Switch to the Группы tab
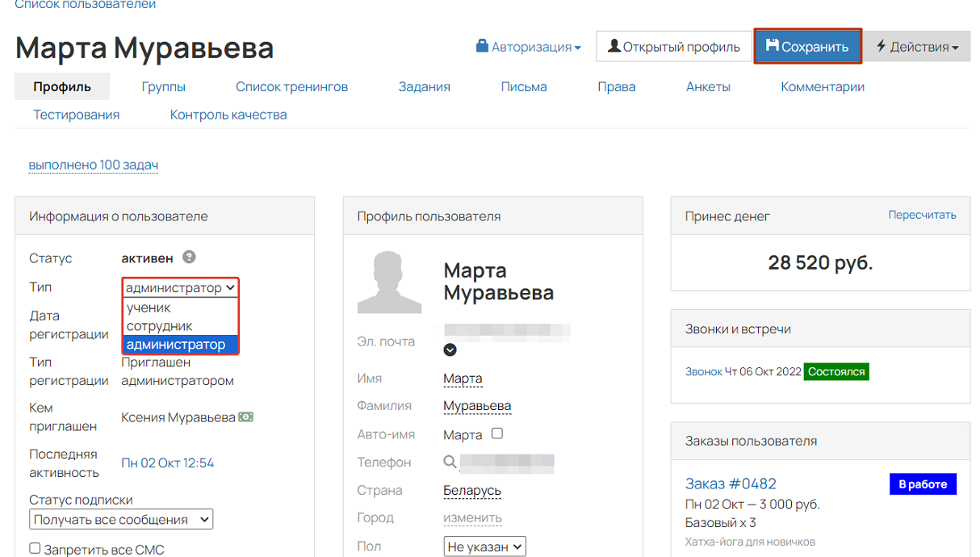The height and width of the screenshot is (557, 980). pyautogui.click(x=163, y=86)
